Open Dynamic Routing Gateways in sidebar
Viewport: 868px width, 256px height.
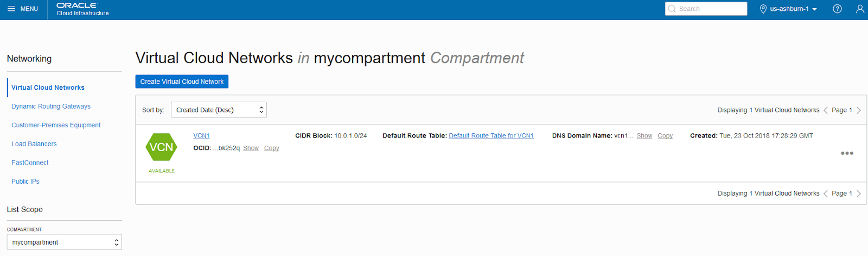point(51,107)
